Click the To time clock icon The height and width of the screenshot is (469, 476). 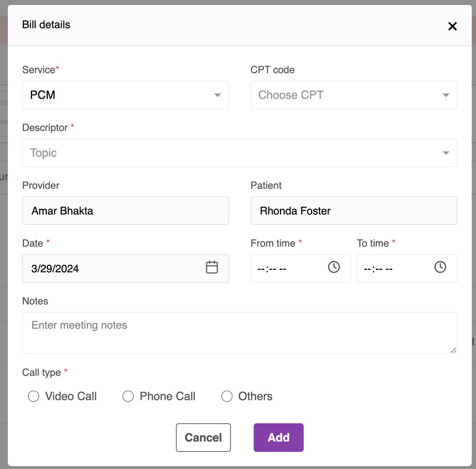pyautogui.click(x=440, y=267)
